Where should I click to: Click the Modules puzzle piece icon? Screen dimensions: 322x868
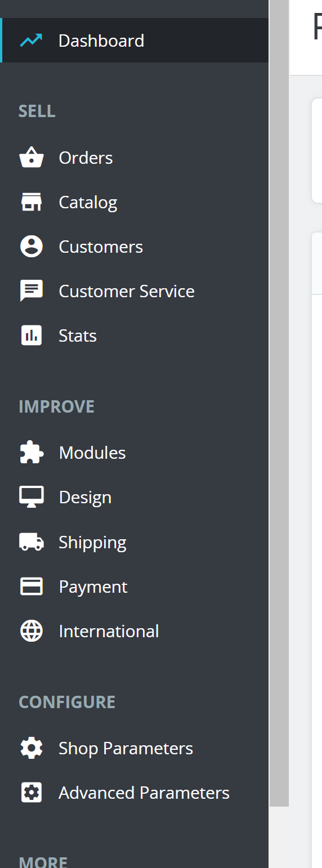click(31, 453)
